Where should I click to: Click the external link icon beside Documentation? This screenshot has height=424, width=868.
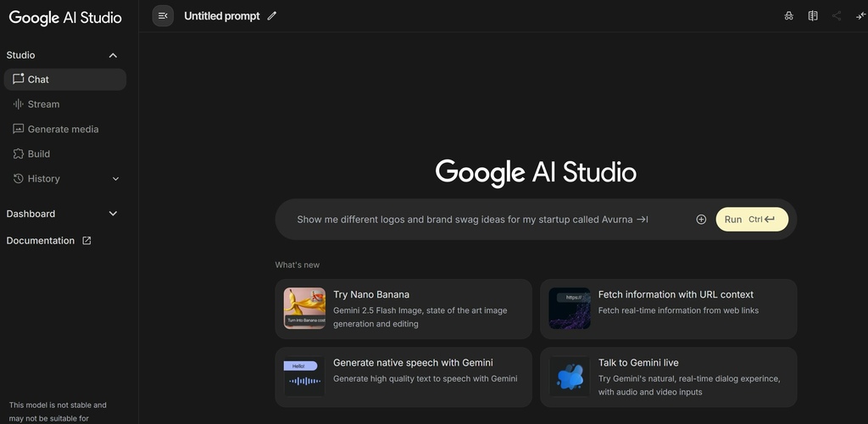pyautogui.click(x=86, y=240)
